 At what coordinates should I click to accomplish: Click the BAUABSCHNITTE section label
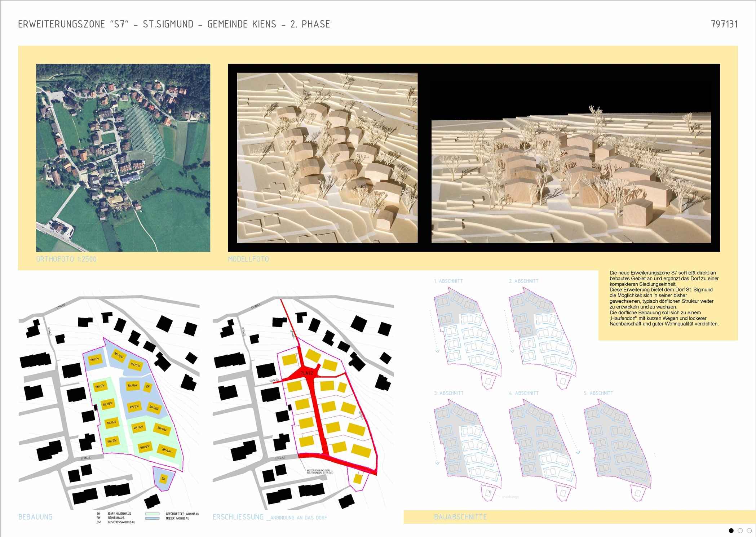click(x=460, y=517)
